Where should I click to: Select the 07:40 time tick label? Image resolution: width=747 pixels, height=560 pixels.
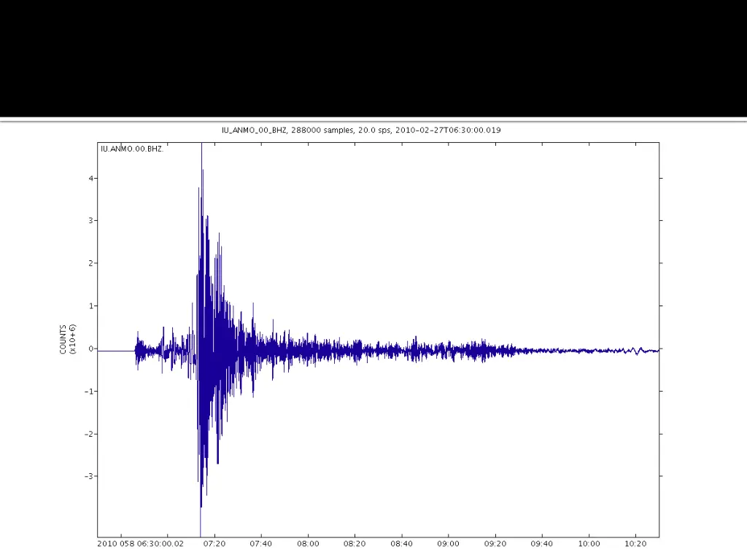click(x=261, y=544)
